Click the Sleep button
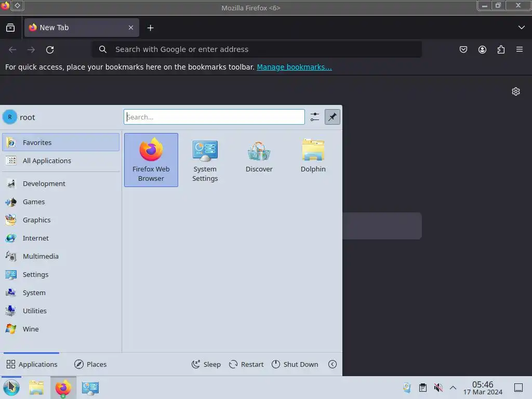532x399 pixels. point(206,364)
